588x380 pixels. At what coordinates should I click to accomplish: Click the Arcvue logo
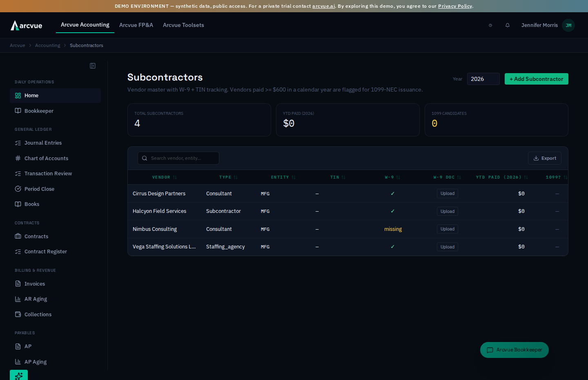[27, 25]
